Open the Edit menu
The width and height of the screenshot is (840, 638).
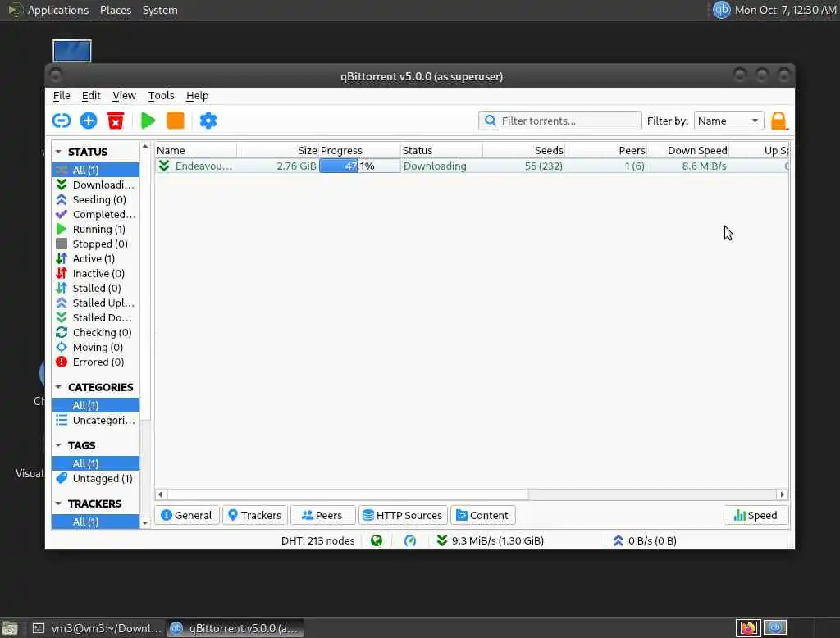point(91,95)
